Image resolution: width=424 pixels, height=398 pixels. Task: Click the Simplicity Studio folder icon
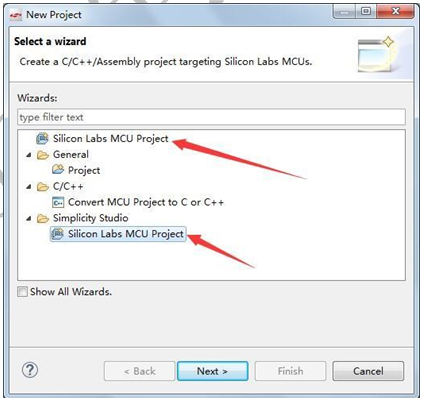tap(43, 218)
